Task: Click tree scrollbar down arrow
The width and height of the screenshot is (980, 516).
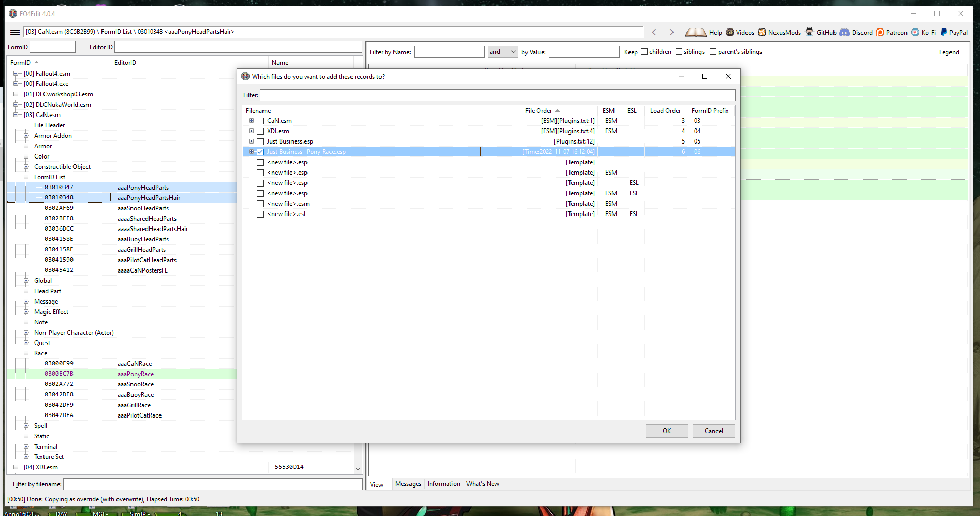Action: tap(358, 469)
